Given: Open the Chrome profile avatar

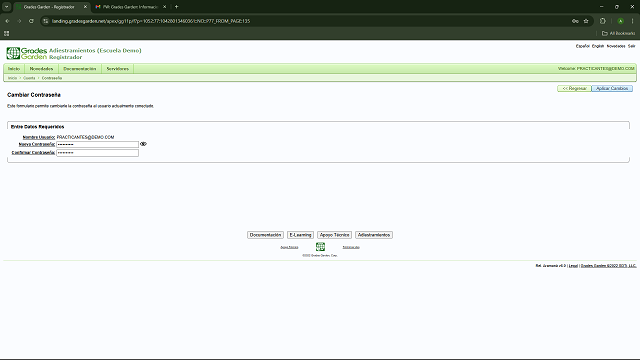Looking at the screenshot, I should [620, 21].
